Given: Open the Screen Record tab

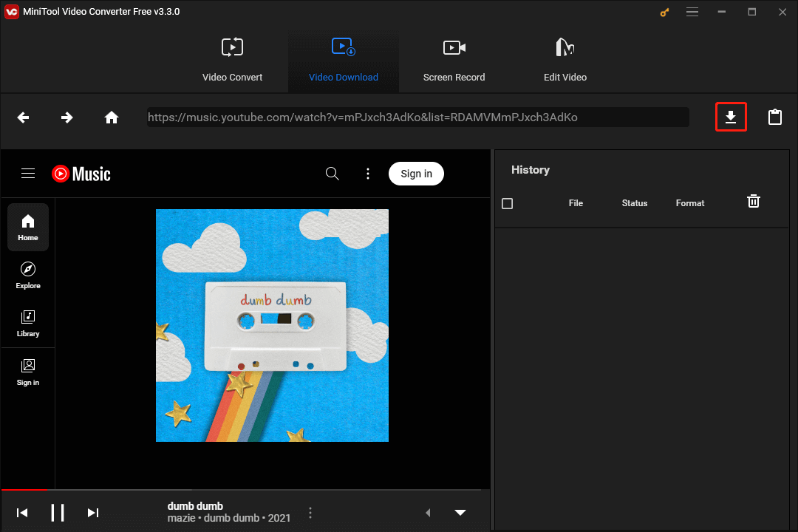Looking at the screenshot, I should click(454, 61).
